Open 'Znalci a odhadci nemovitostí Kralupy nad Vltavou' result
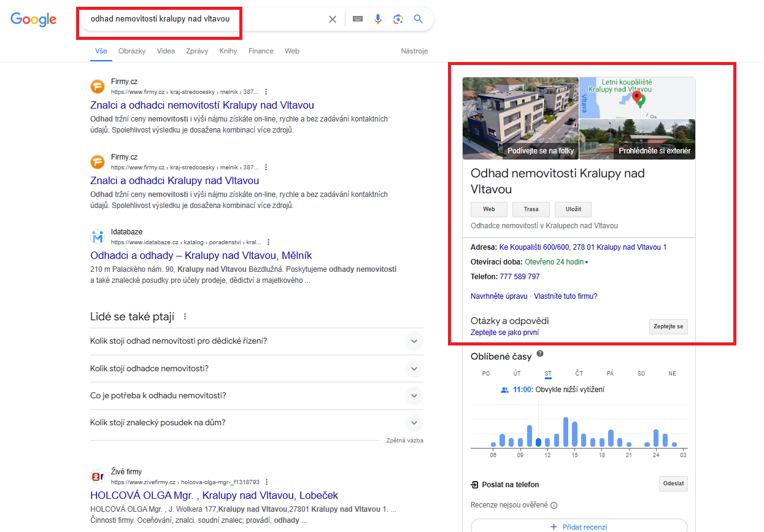 click(203, 105)
